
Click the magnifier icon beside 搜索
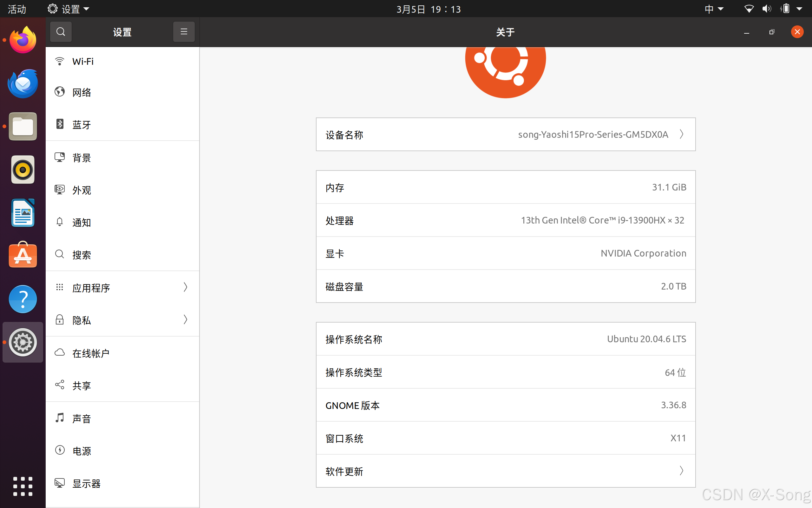tap(60, 254)
